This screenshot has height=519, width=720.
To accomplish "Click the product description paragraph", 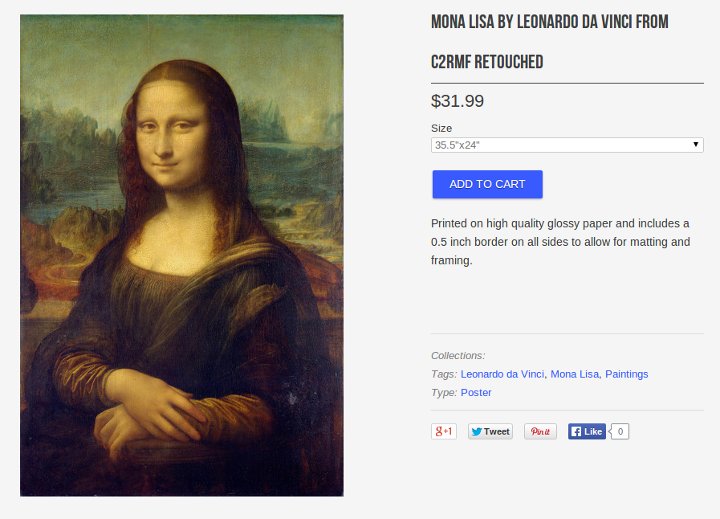I will click(561, 242).
